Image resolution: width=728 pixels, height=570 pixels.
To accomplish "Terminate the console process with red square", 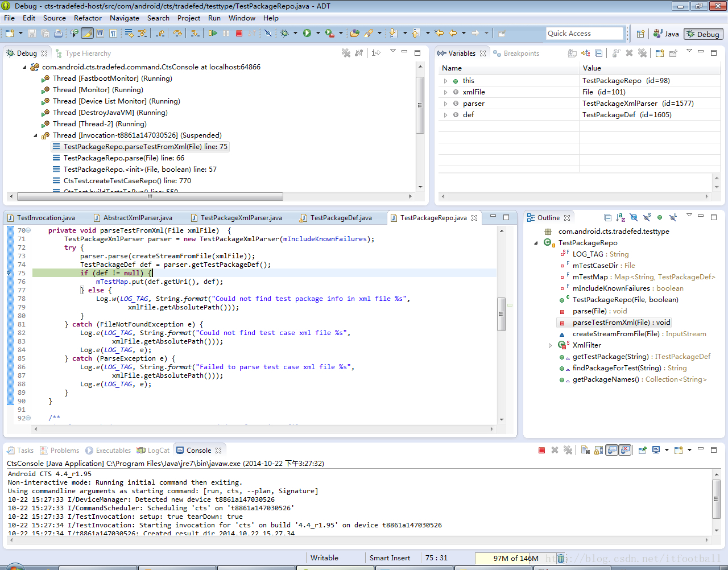I will pyautogui.click(x=541, y=451).
